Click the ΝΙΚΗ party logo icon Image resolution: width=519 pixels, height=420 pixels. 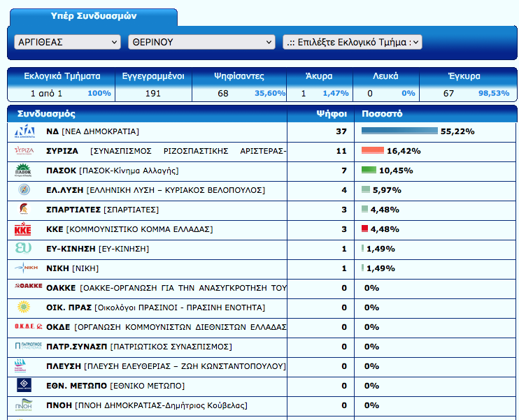click(24, 268)
